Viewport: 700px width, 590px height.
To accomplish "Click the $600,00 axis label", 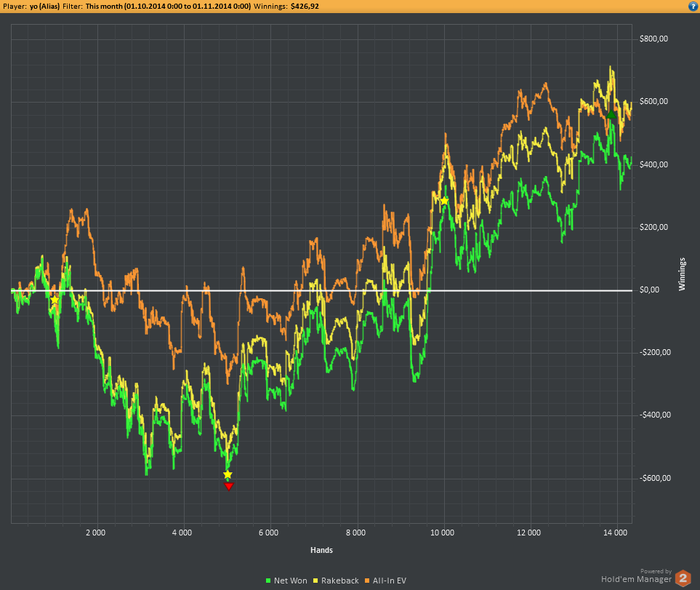I will pos(654,101).
